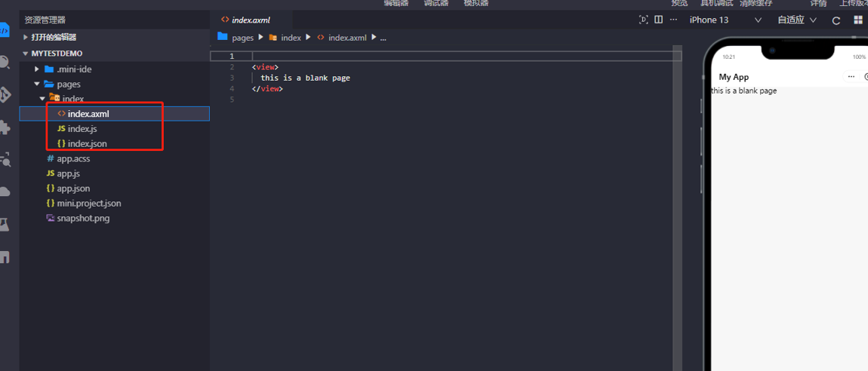
Task: Click the four-square grid icon above simulator
Action: pos(859,20)
